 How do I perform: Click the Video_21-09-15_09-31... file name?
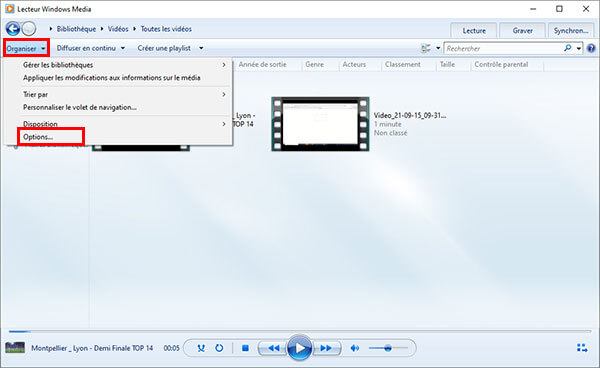410,115
